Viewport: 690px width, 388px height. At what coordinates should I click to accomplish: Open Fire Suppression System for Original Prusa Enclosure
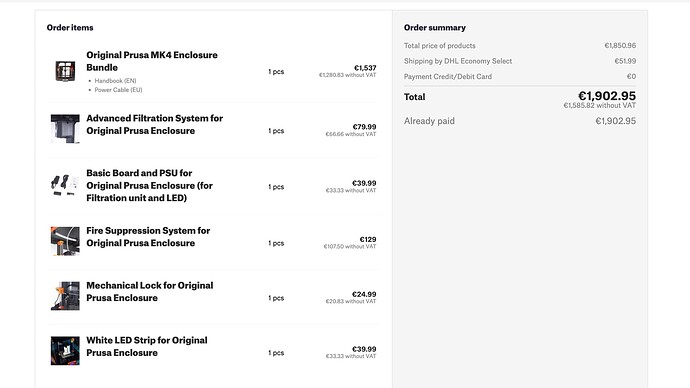[x=148, y=237]
